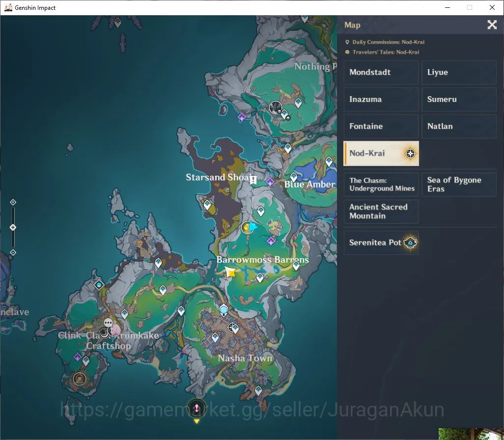Screen dimensions: 504x440
Task: Select the Sumeru region
Action: (x=459, y=99)
